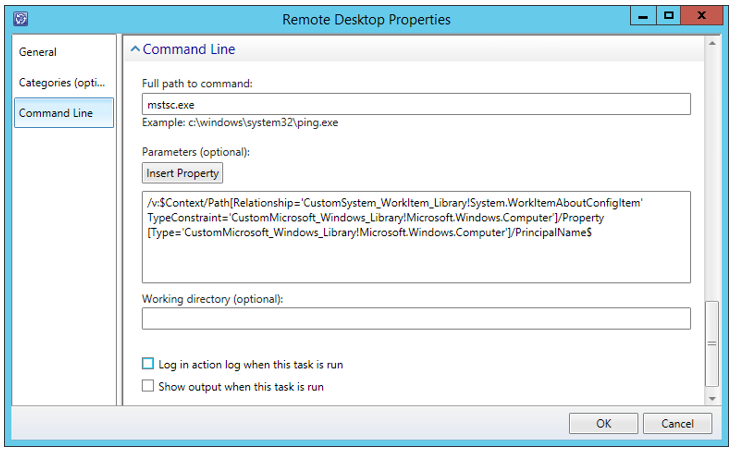Click the Cancel button
Image resolution: width=734 pixels, height=452 pixels.
(x=677, y=423)
